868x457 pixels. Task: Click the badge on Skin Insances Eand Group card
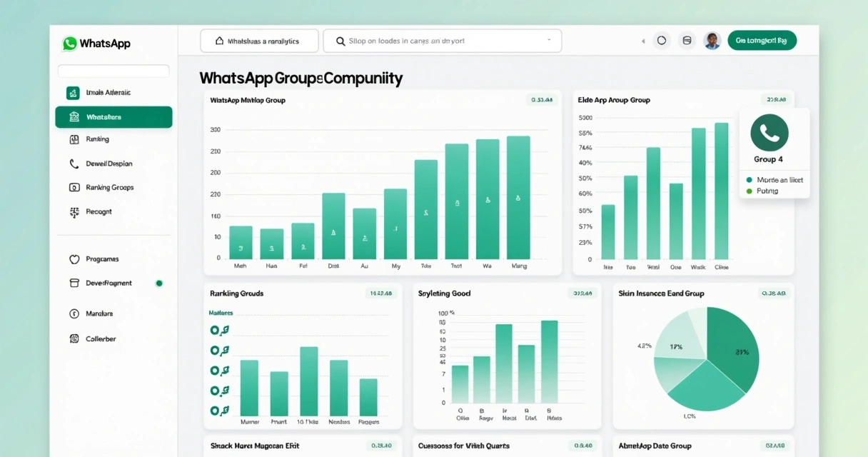pos(774,293)
